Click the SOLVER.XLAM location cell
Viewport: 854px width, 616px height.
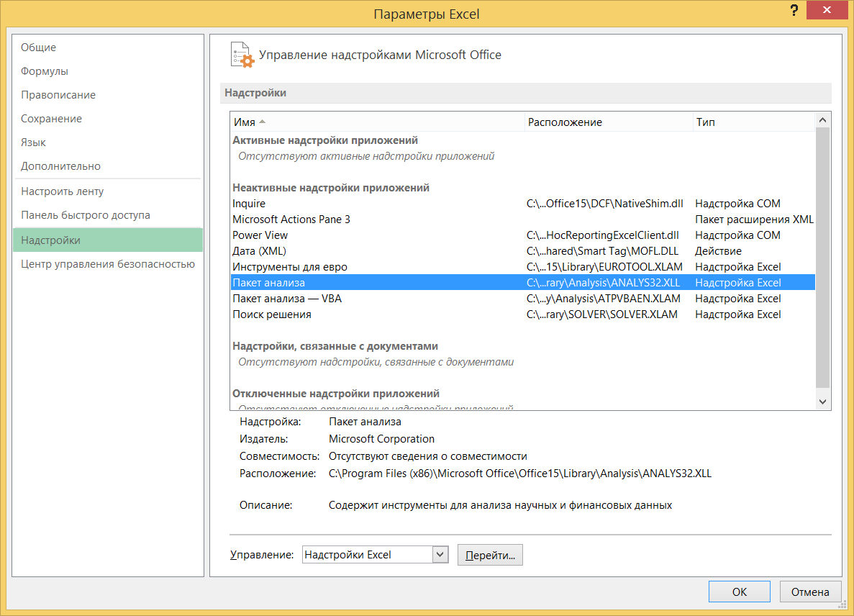pyautogui.click(x=602, y=314)
